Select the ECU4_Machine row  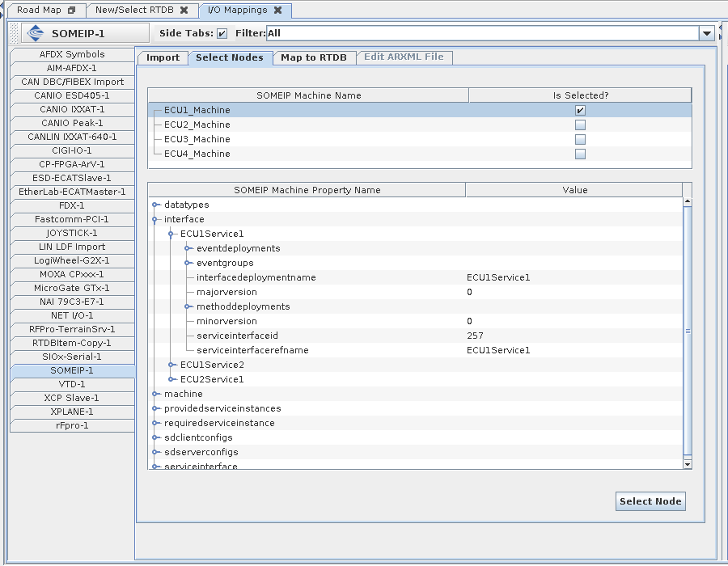point(420,154)
